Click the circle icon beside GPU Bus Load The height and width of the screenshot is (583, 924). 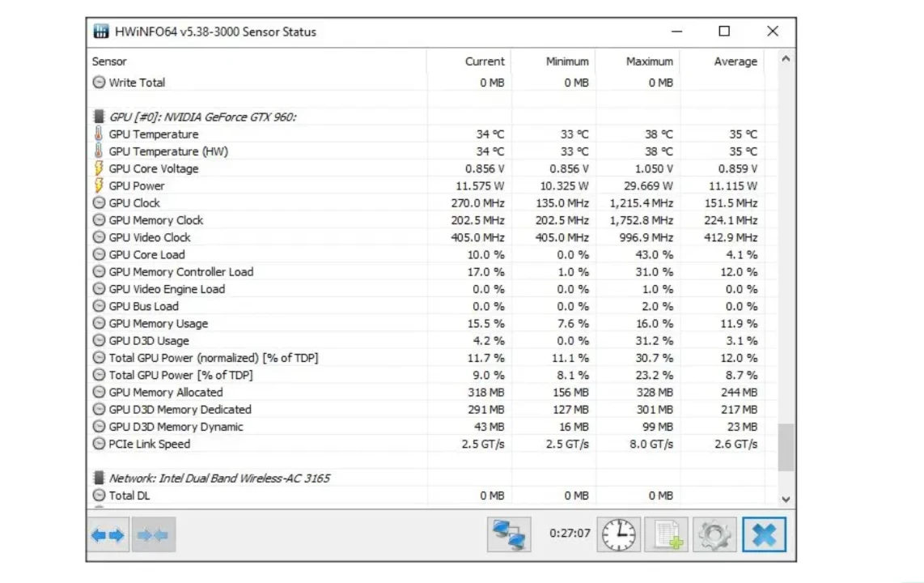click(x=99, y=306)
